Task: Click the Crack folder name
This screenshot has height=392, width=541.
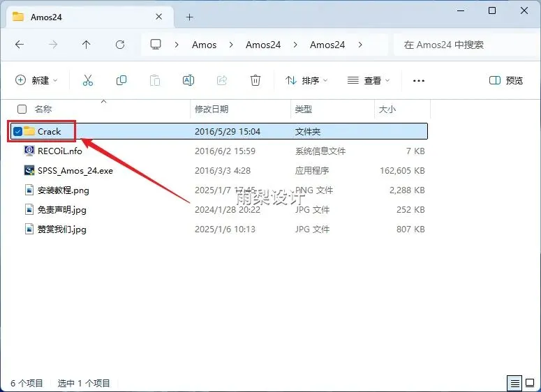Action: point(49,131)
